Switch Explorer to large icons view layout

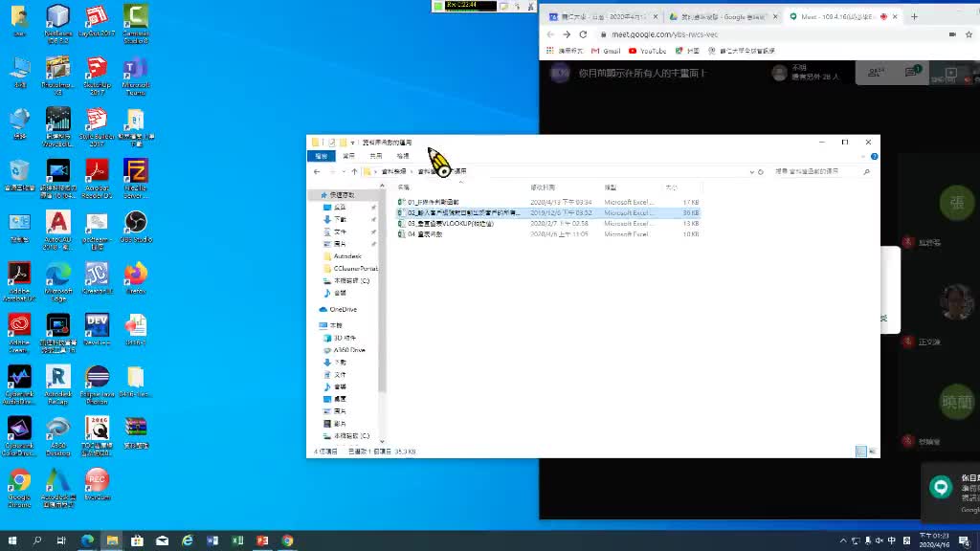tap(872, 452)
